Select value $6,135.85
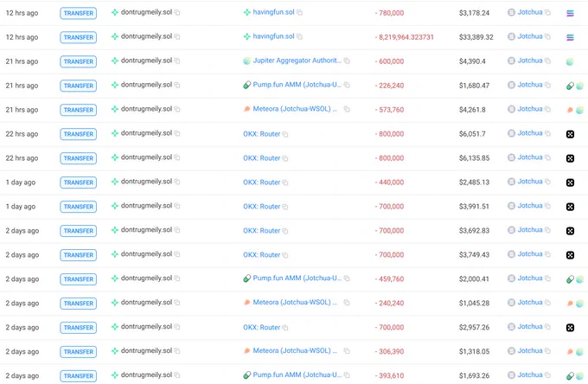Screen dimensions: 588x384 (474, 158)
